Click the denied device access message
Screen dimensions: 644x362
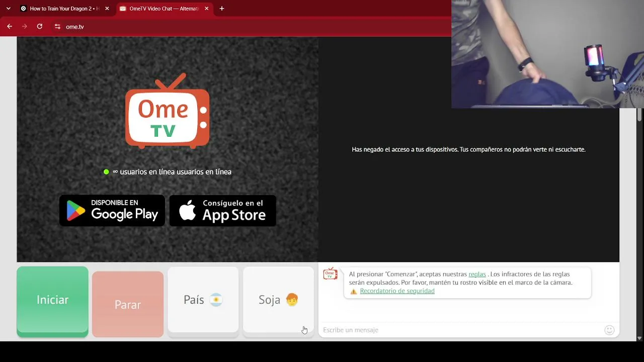[468, 149]
